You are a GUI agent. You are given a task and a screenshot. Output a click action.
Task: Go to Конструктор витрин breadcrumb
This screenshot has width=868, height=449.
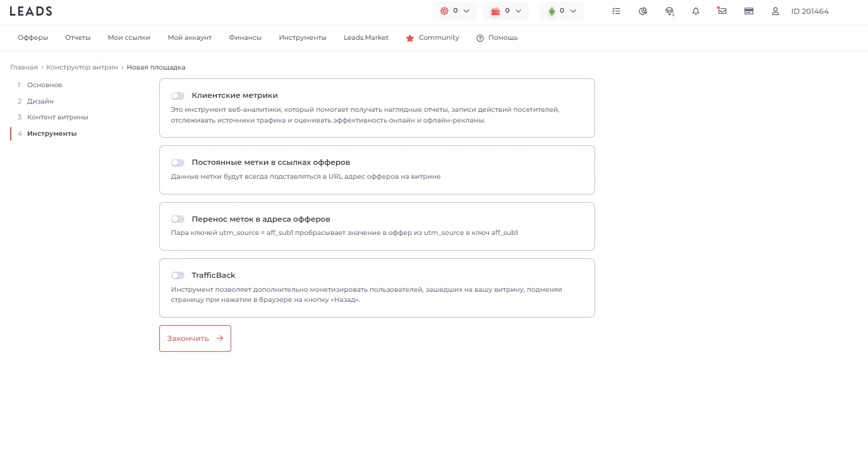(x=82, y=67)
